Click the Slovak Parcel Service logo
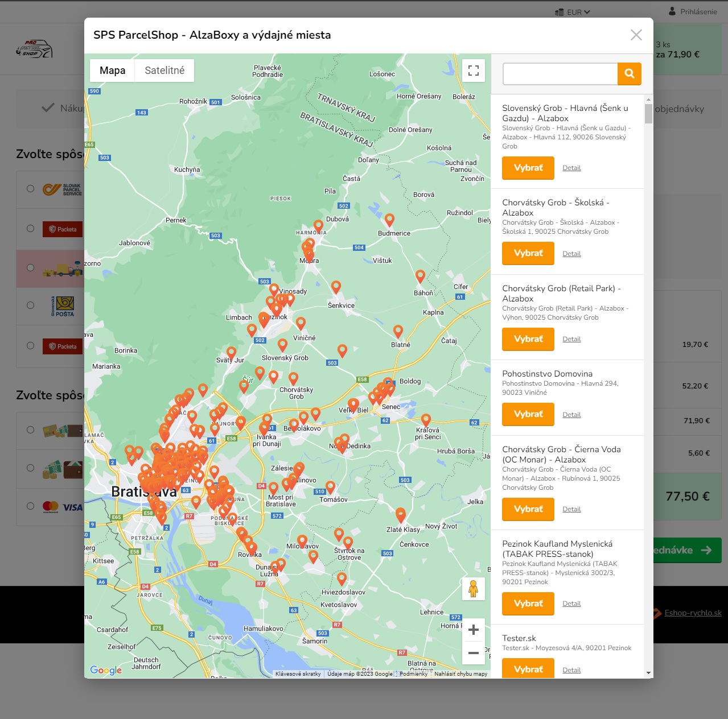Viewport: 728px width, 719px height. (63, 189)
